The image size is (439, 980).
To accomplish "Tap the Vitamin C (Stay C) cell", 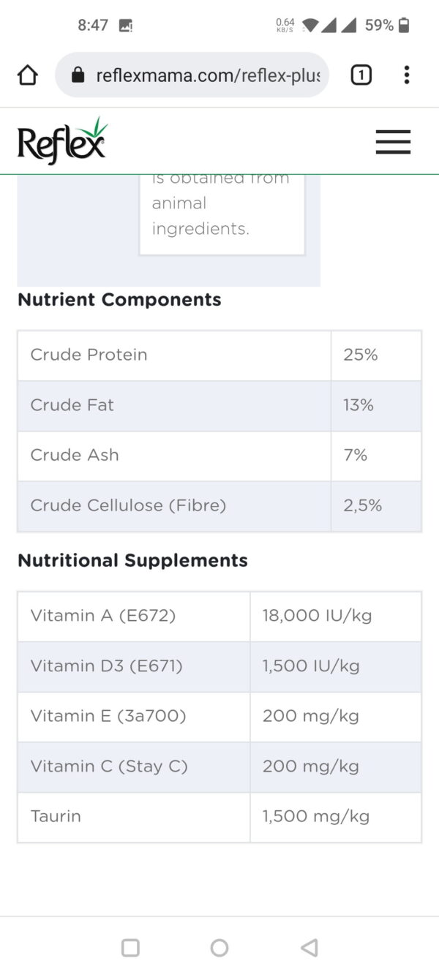I will tap(109, 766).
